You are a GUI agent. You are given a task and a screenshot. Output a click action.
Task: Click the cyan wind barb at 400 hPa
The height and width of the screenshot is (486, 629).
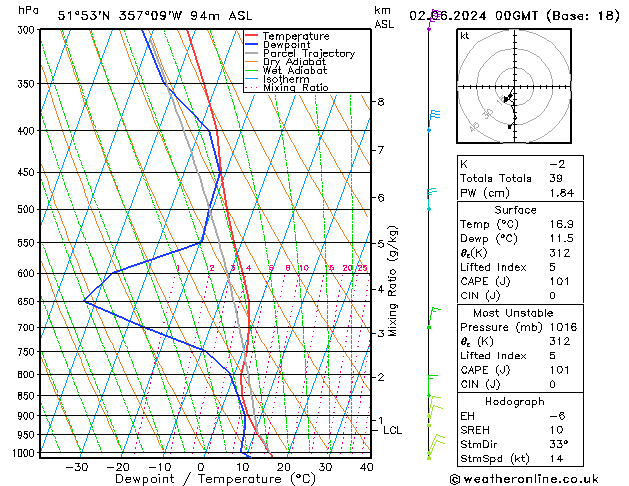434,121
